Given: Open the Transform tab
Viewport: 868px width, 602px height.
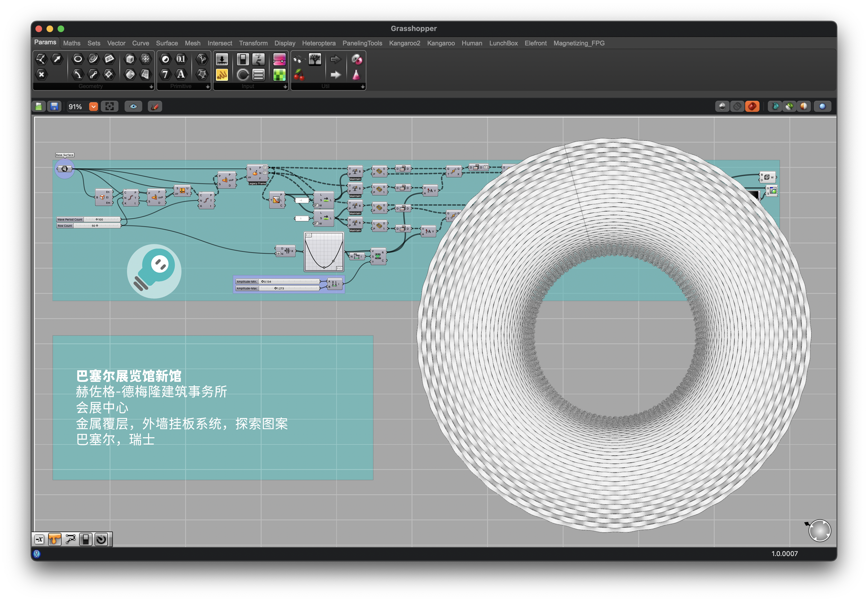Looking at the screenshot, I should (x=253, y=43).
